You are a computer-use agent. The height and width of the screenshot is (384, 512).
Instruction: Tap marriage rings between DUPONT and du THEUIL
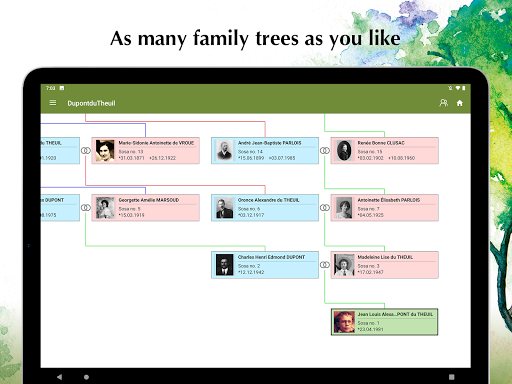325,265
